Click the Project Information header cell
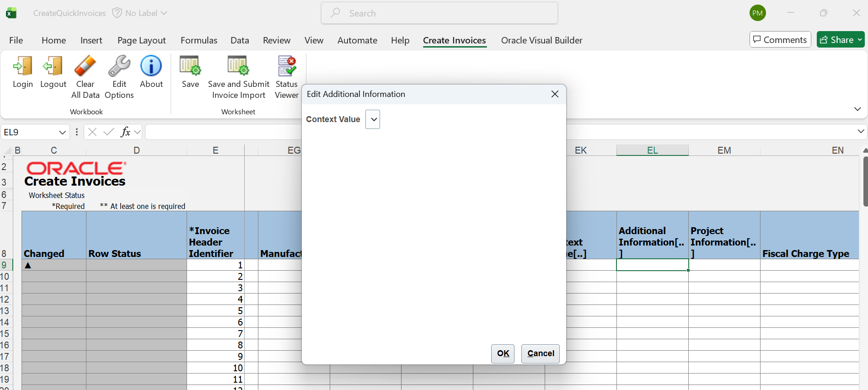This screenshot has width=868, height=390. (724, 235)
